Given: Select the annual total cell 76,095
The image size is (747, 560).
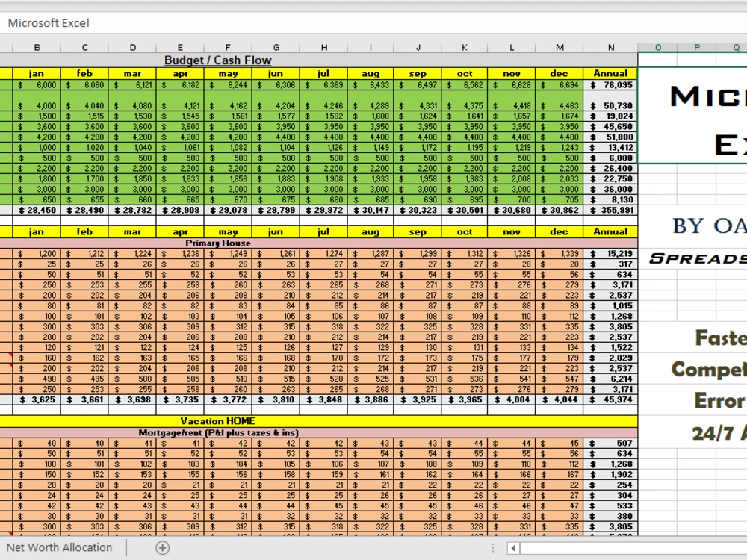Looking at the screenshot, I should 611,85.
